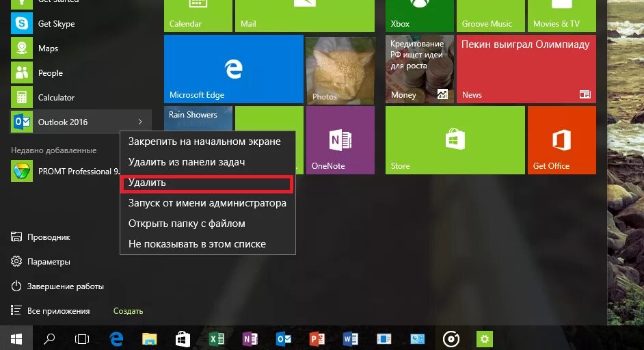Viewport: 644px width, 350px height.
Task: Open the Calendar tile
Action: pos(198,16)
